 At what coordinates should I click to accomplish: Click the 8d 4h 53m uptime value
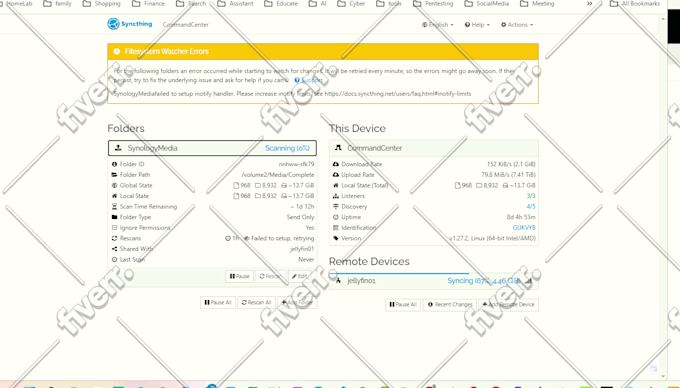click(521, 217)
